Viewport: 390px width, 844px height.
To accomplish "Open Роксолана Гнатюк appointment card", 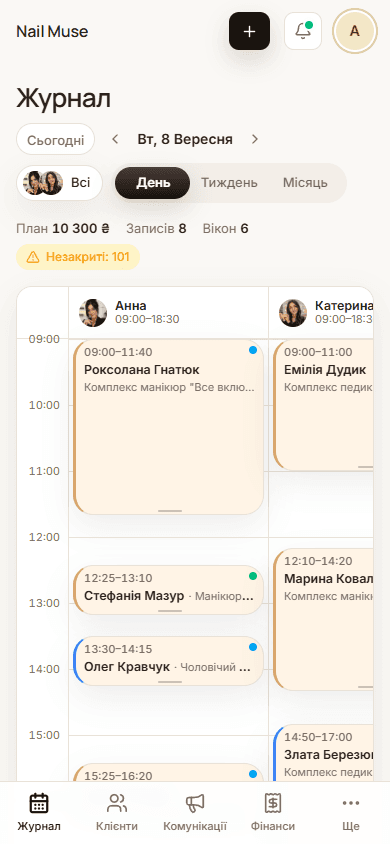I will pos(168,427).
